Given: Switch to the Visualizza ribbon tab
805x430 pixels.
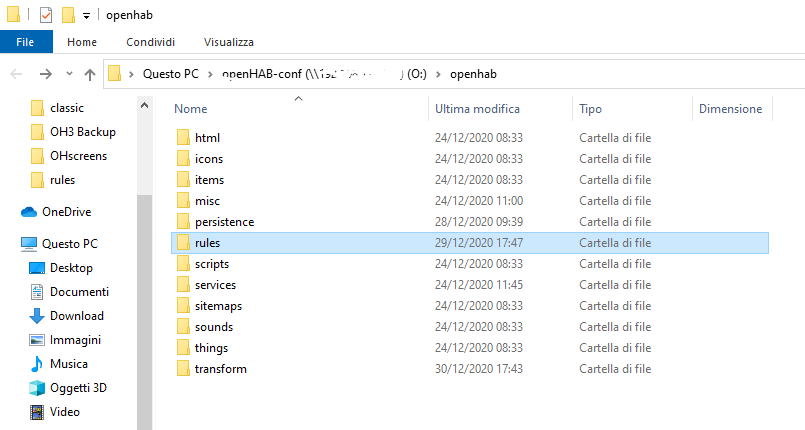Looking at the screenshot, I should click(228, 42).
